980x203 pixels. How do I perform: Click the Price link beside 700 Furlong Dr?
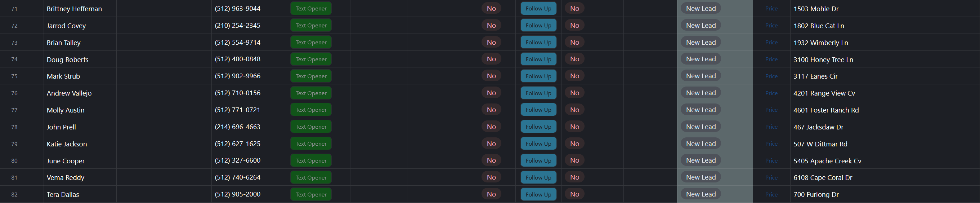771,195
